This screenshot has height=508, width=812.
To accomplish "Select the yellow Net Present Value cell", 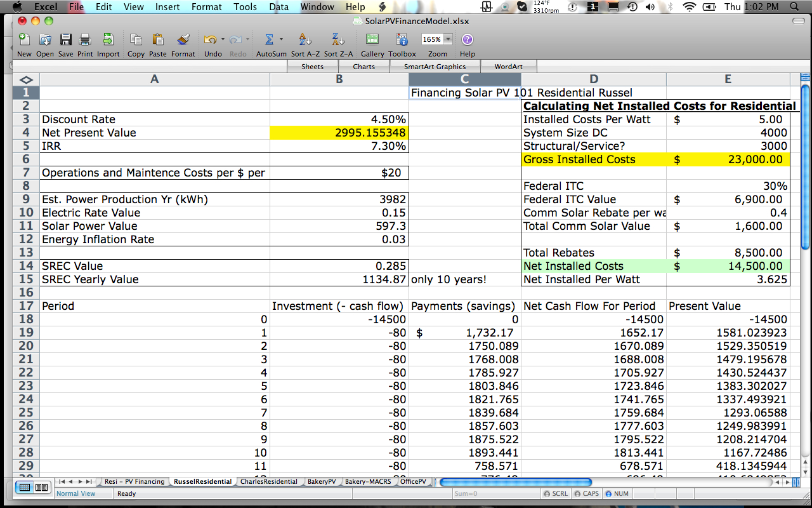I will pyautogui.click(x=339, y=133).
